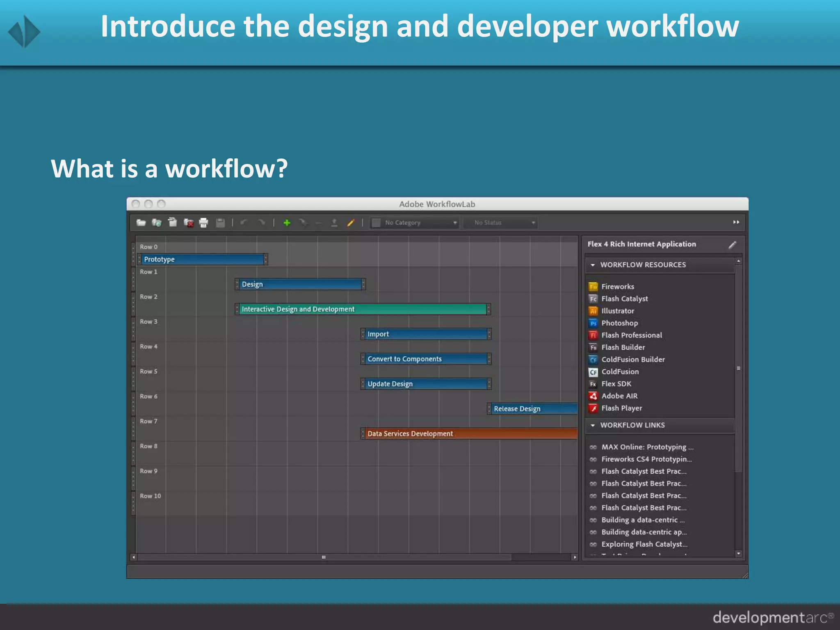Click the ColdFusion Builder text label
The width and height of the screenshot is (840, 630).
tap(633, 360)
